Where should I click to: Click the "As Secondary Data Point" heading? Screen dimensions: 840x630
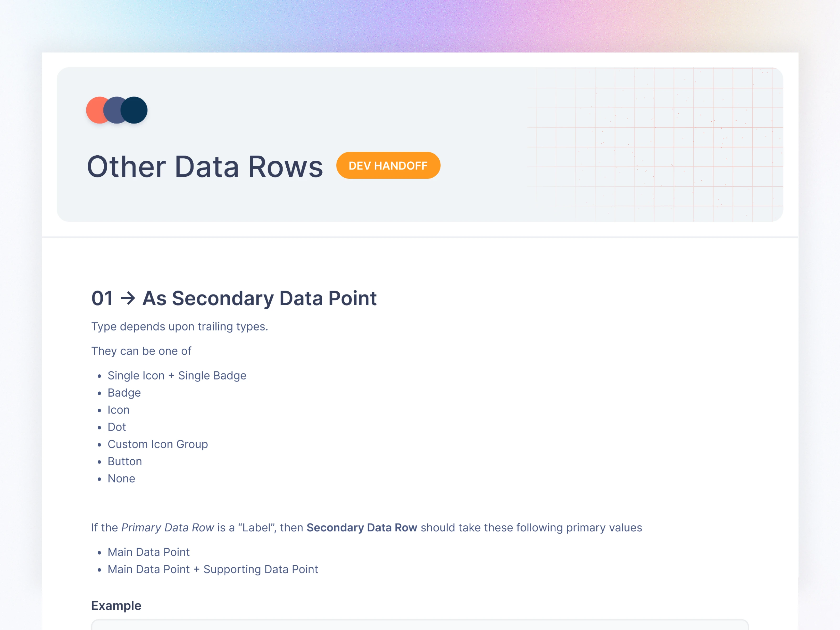coord(259,298)
